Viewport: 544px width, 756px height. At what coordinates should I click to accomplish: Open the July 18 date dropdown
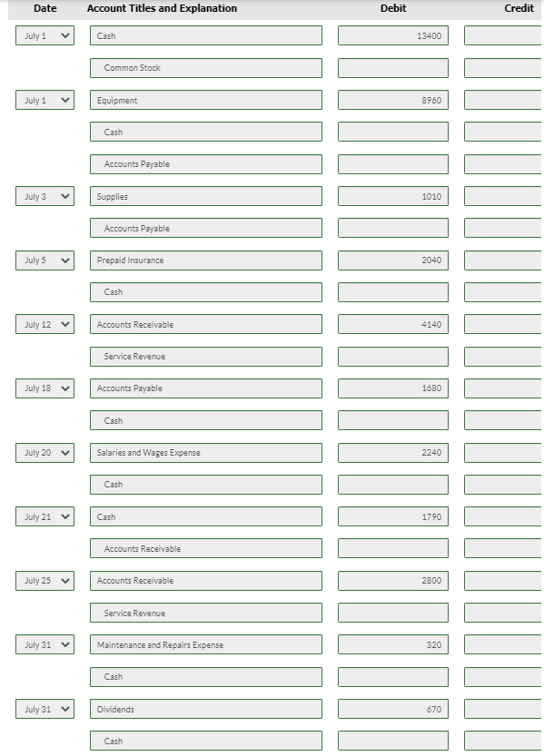coord(45,388)
